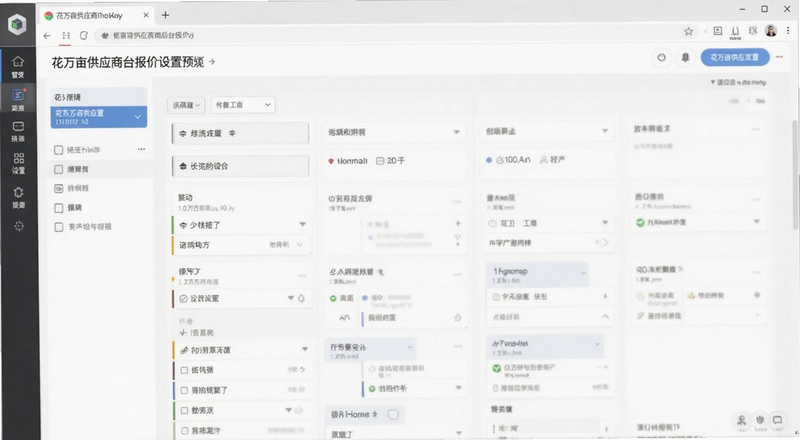This screenshot has height=440, width=800.
Task: Click the row with the right chevron below 花卫
Action: tap(549, 242)
